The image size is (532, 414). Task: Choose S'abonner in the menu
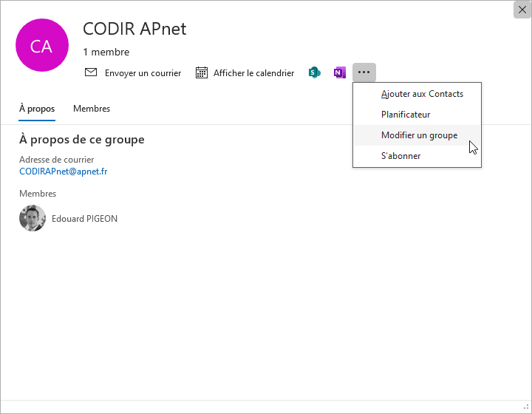point(417,156)
